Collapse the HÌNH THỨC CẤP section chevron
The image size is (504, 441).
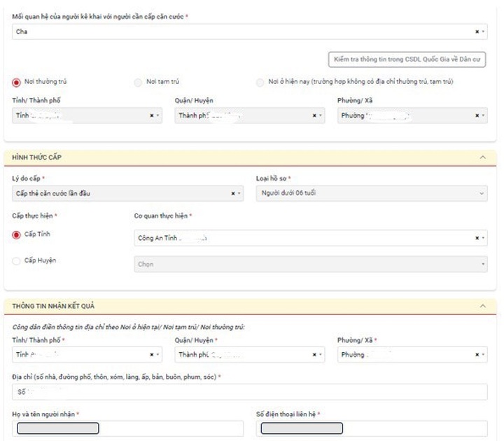(x=482, y=157)
